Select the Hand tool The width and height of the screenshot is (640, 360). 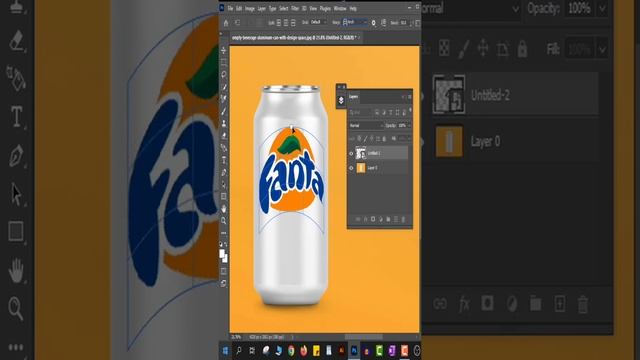224,209
